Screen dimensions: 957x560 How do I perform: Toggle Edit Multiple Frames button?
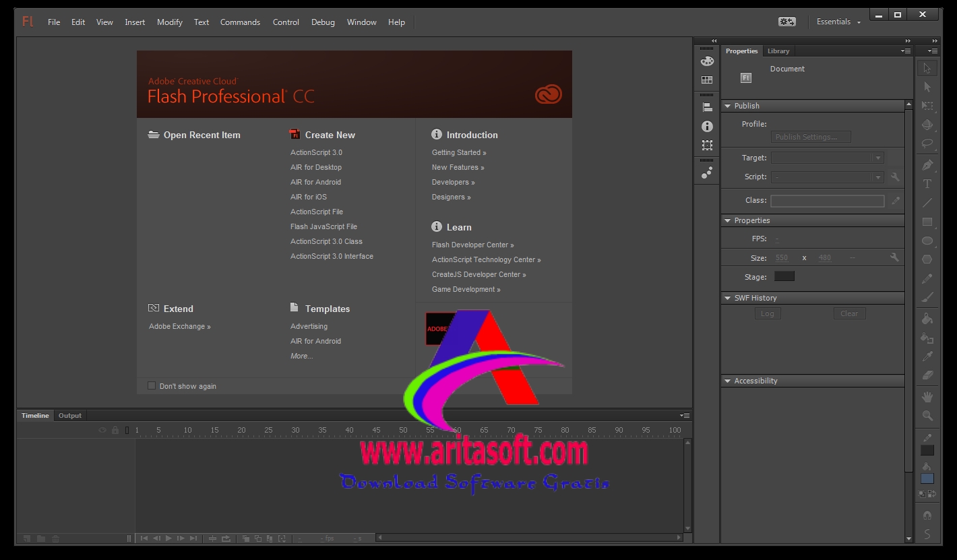click(x=270, y=538)
